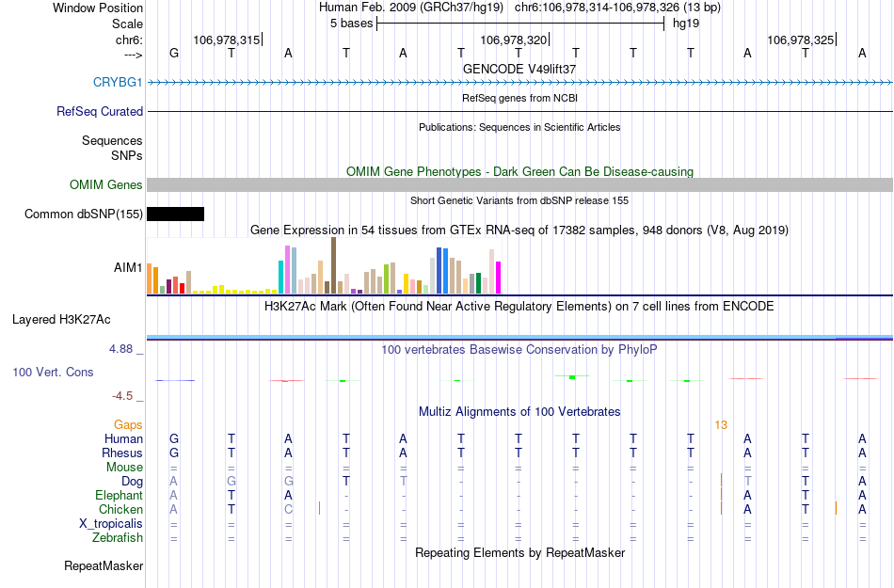Click the orange 13 gap count
Screen dimensions: 894x588
tap(721, 425)
